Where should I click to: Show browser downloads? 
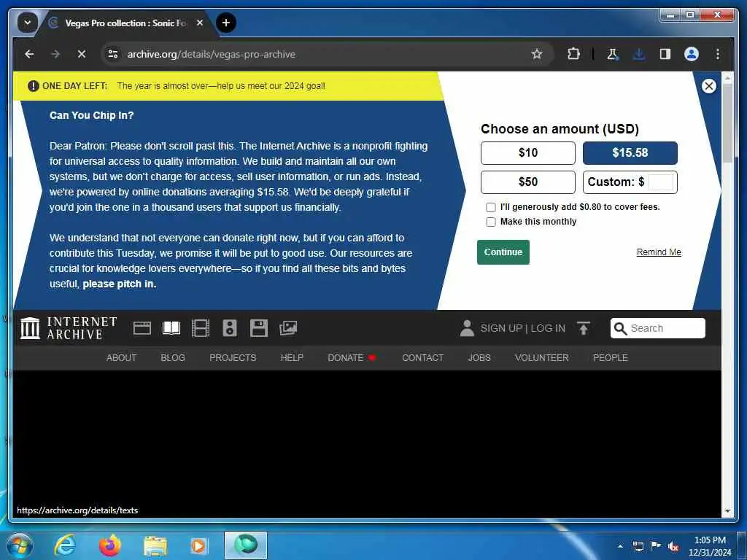(639, 54)
